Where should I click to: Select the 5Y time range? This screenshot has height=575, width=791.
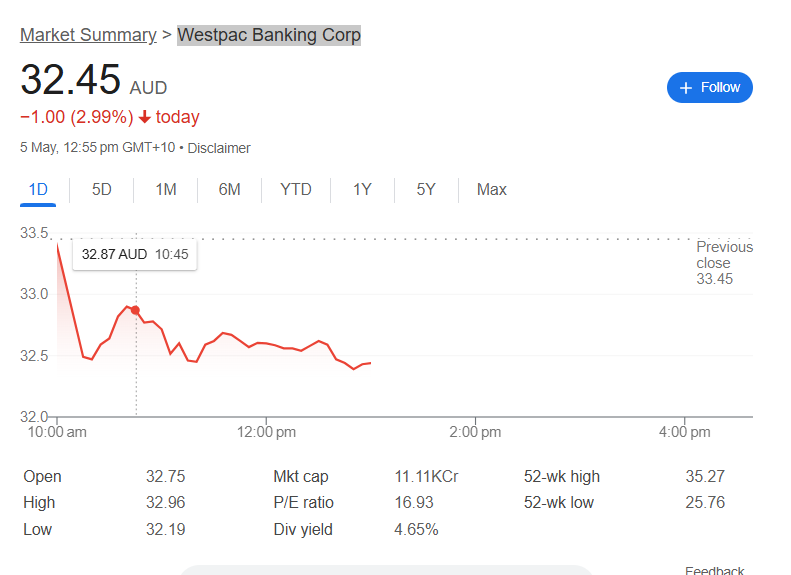tap(426, 189)
